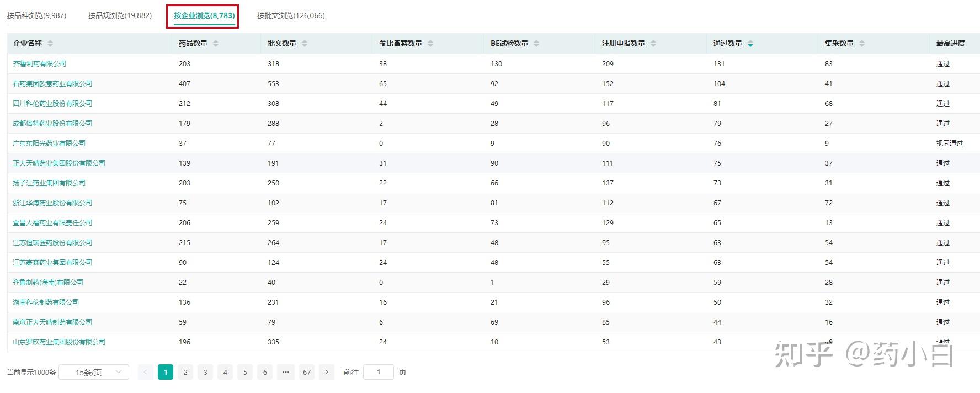Sort by 注册申报数量 column sort icon
The height and width of the screenshot is (393, 980).
653,44
